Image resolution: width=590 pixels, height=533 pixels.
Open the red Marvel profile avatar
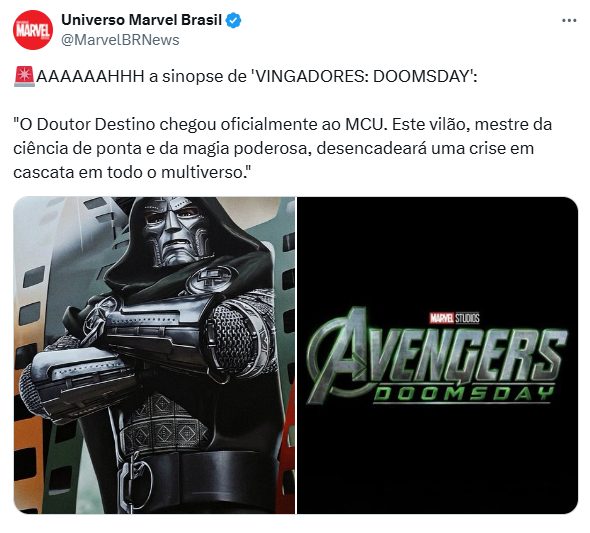click(x=33, y=30)
